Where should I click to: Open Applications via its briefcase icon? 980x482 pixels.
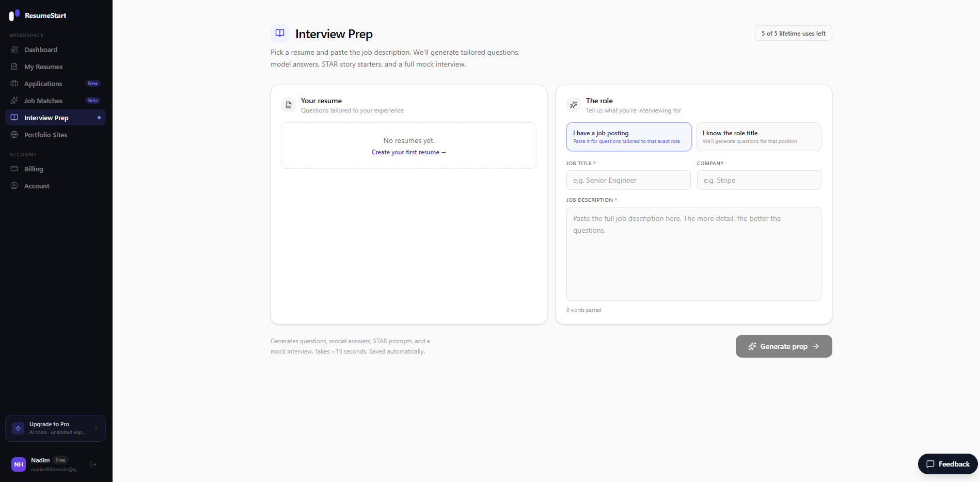pos(14,84)
